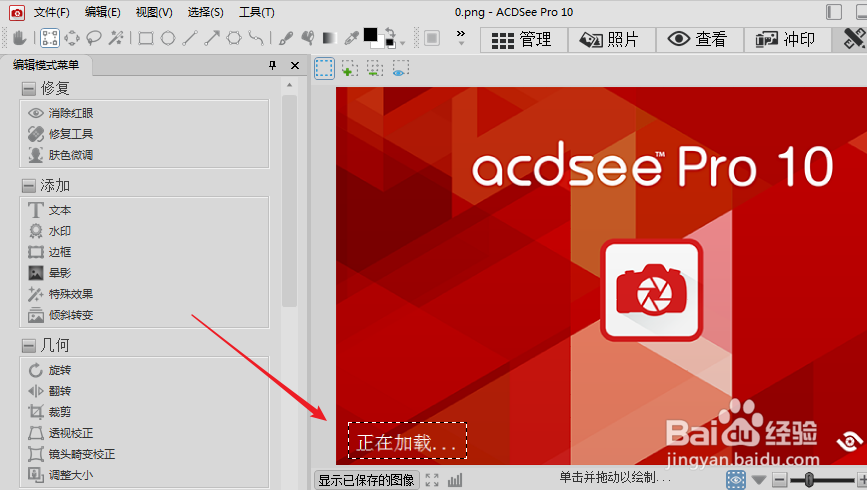The width and height of the screenshot is (867, 490).
Task: Open 特殊效果 tool
Action: tap(60, 294)
